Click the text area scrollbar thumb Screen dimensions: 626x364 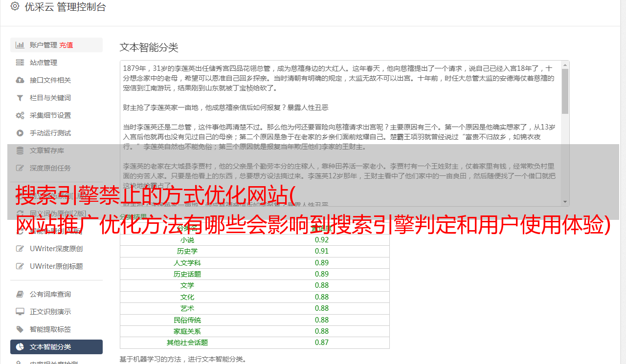tap(565, 91)
